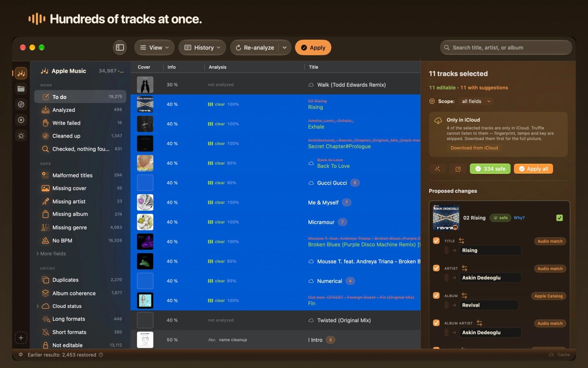Image resolution: width=588 pixels, height=368 pixels.
Task: Toggle green checkbox for 02 Rising card
Action: tap(559, 218)
